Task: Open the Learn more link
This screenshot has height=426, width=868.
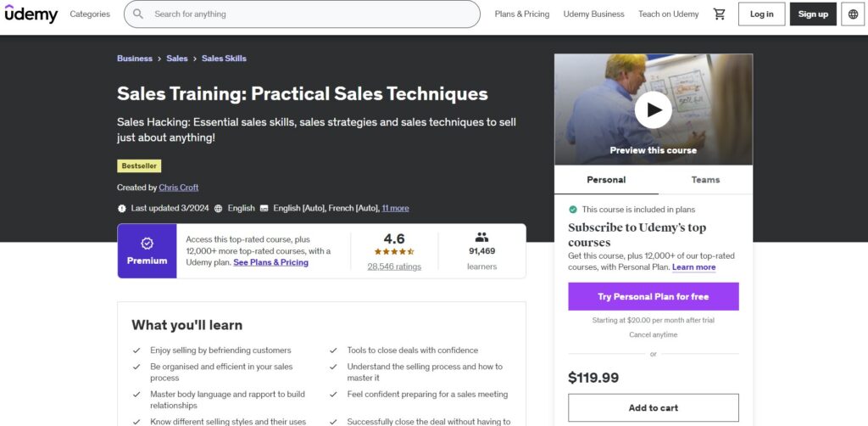Action: 693,267
